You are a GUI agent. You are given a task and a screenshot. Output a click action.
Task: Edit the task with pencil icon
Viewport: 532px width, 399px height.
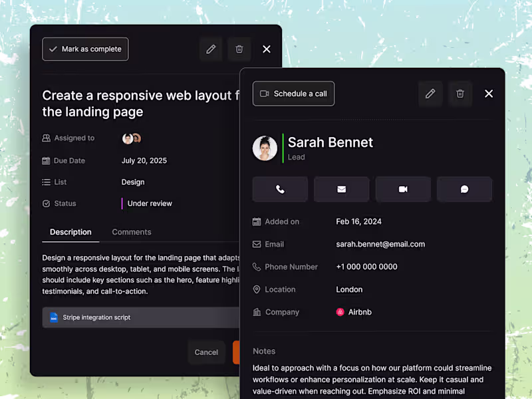tap(211, 49)
